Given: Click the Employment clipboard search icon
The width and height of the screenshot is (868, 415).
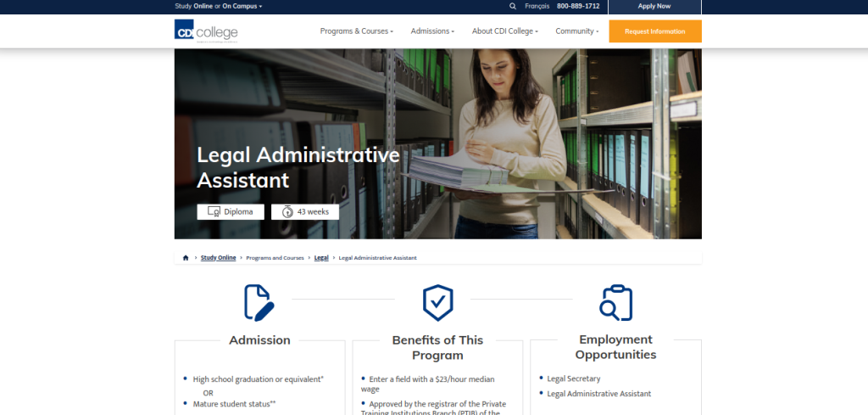Looking at the screenshot, I should point(615,302).
